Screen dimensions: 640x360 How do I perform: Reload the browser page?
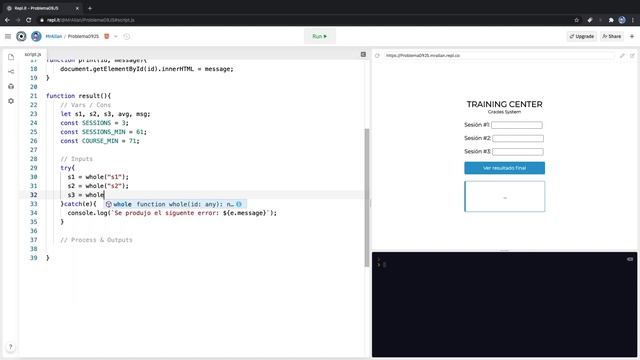[x=29, y=20]
